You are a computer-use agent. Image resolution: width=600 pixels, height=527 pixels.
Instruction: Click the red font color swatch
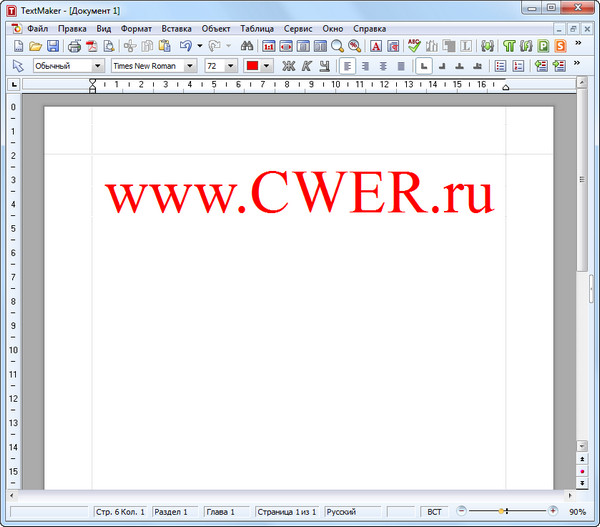[x=253, y=66]
